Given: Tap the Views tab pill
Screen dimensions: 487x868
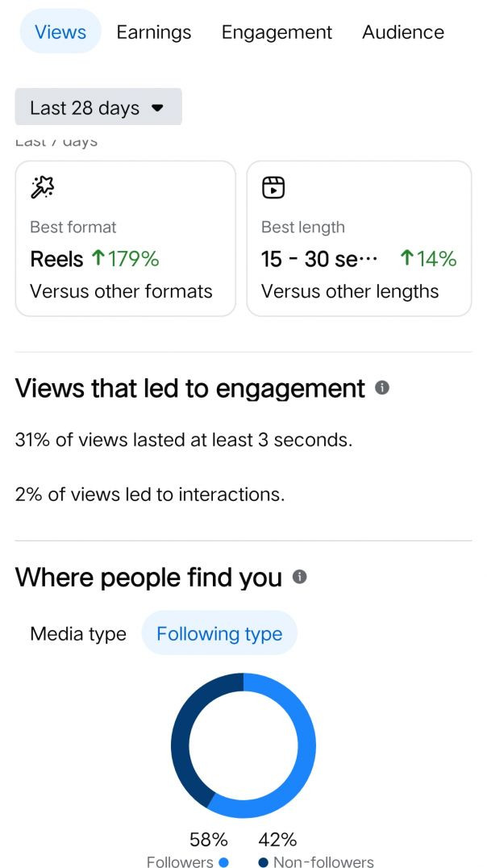Looking at the screenshot, I should coord(60,32).
